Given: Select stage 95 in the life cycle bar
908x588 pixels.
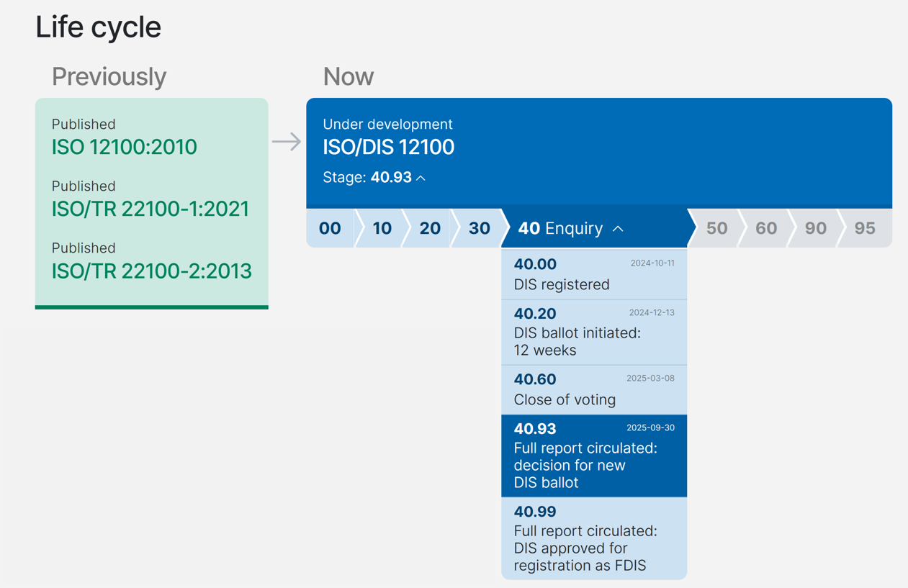Looking at the screenshot, I should pos(864,228).
